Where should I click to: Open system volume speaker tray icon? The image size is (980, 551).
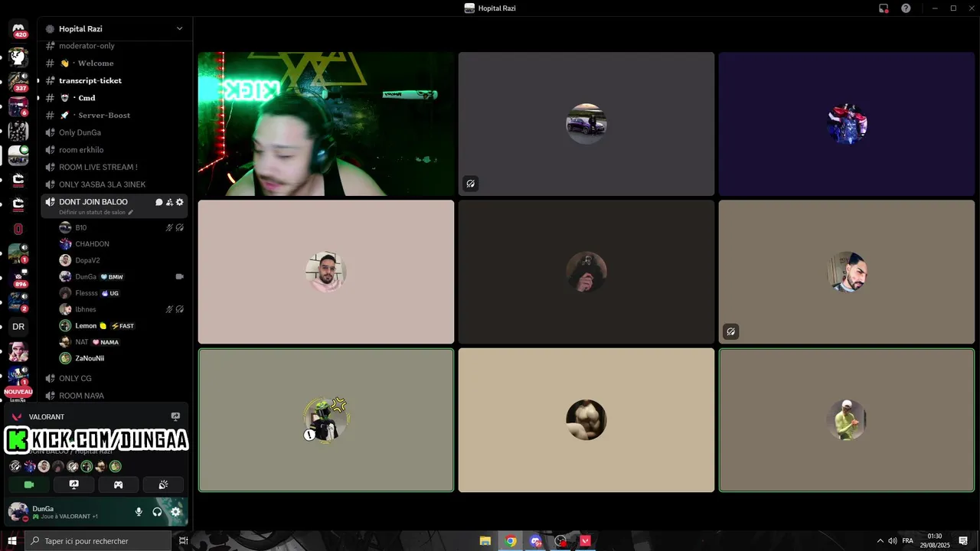click(x=892, y=541)
